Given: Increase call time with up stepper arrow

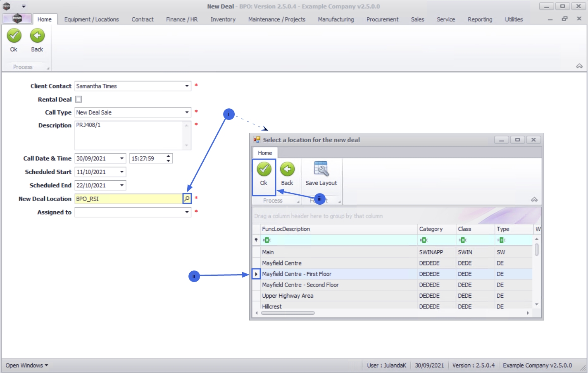Looking at the screenshot, I should click(168, 156).
